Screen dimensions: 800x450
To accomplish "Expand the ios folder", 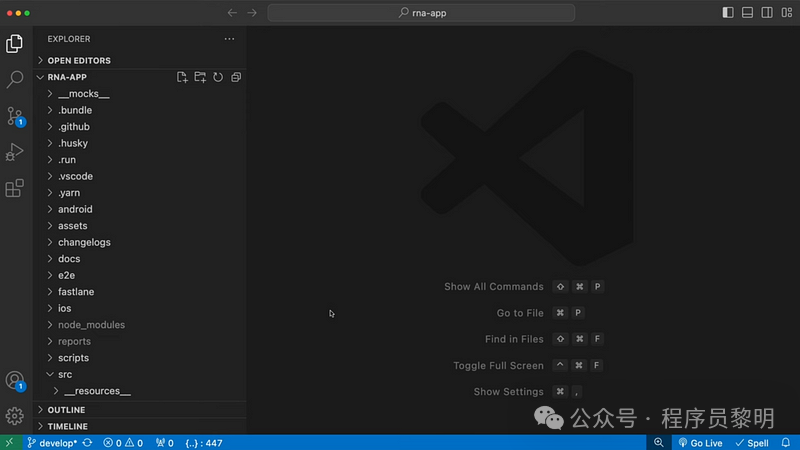I will [140, 308].
